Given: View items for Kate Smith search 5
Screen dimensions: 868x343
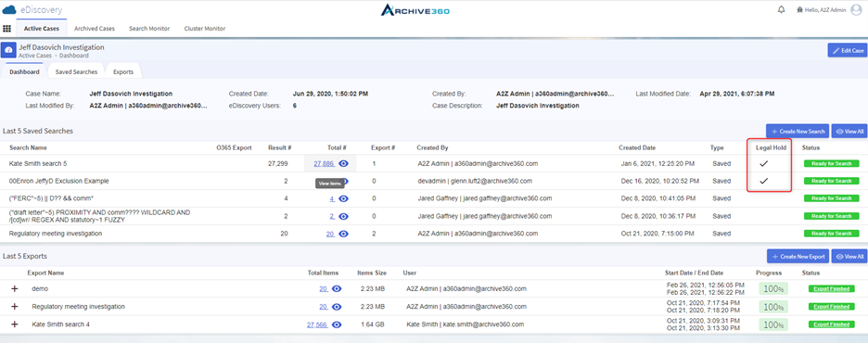Looking at the screenshot, I should pyautogui.click(x=344, y=164).
